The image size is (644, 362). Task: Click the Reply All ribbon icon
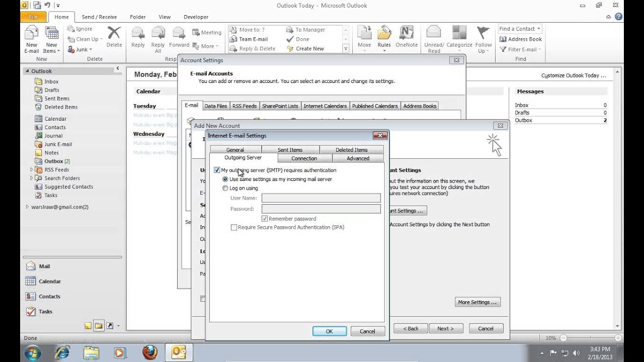pos(158,40)
